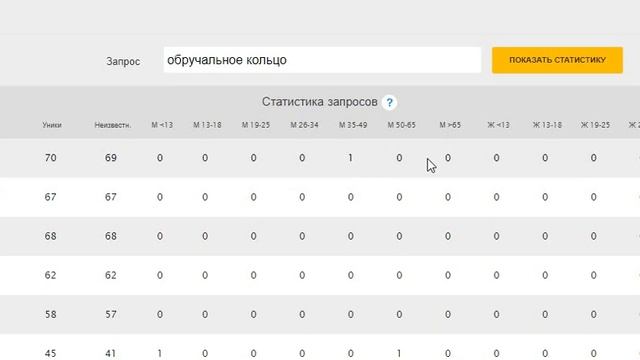This screenshot has width=640, height=360.
Task: Click the Статистика запросов heading
Action: [320, 102]
